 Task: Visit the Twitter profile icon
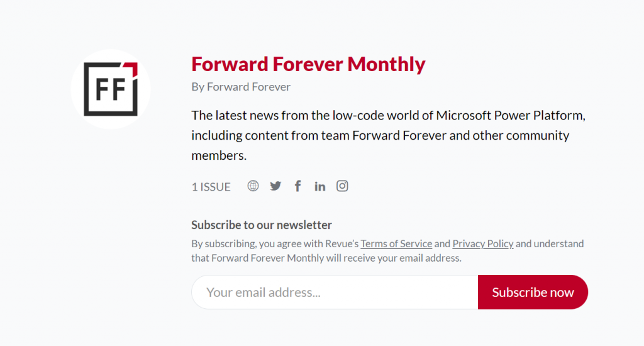pos(275,186)
